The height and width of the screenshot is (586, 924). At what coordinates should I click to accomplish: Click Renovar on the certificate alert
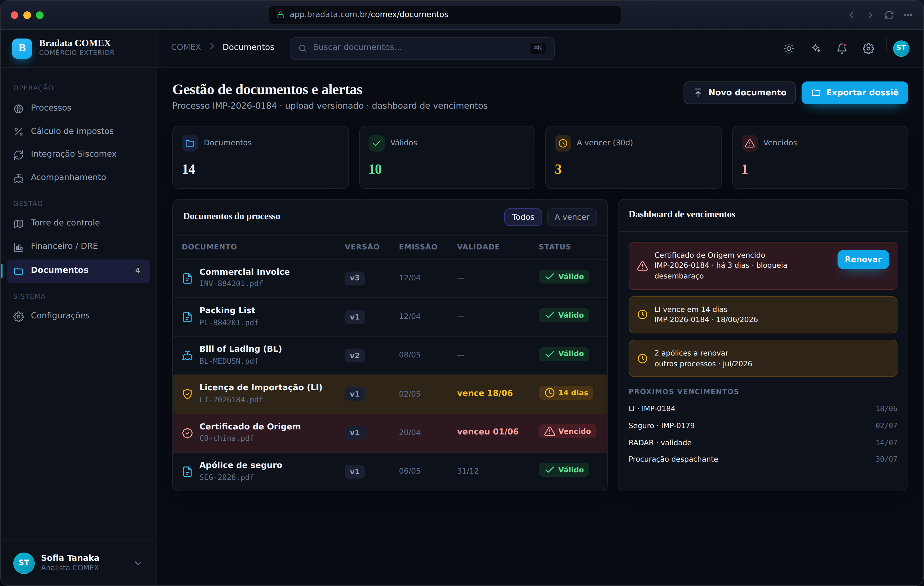tap(863, 259)
